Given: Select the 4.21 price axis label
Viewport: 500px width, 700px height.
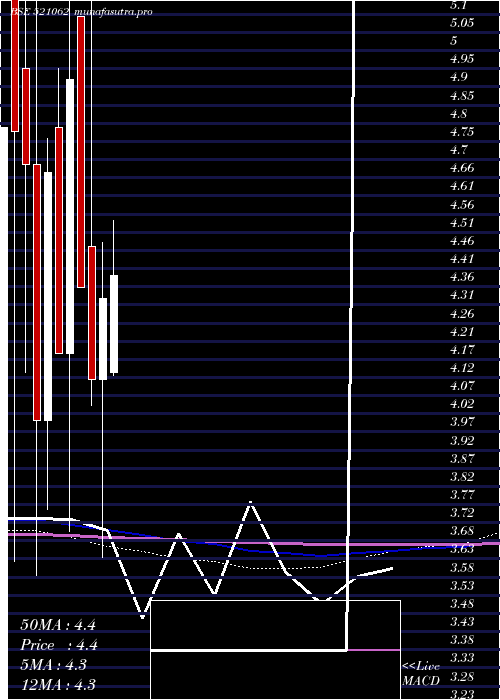Looking at the screenshot, I should point(462,332).
